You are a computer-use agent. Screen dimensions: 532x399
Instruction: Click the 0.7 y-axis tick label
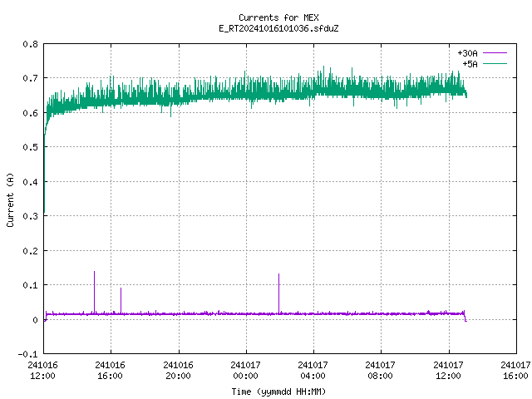tap(30, 78)
